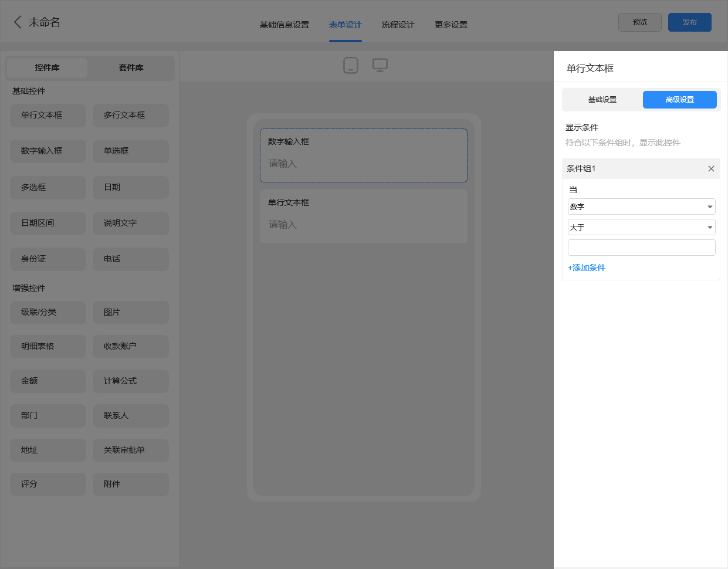The height and width of the screenshot is (569, 728).
Task: Open the 数字 field dropdown
Action: click(642, 206)
